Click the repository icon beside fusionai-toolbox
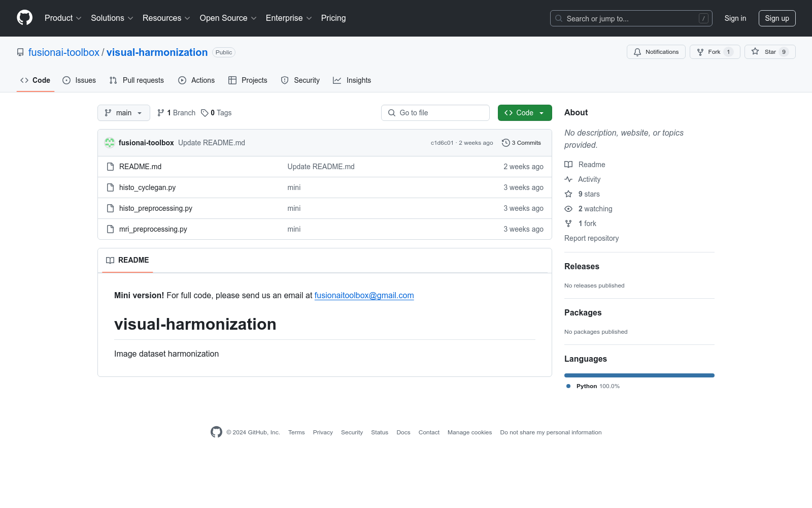Screen dimensions: 812x508 [20, 52]
